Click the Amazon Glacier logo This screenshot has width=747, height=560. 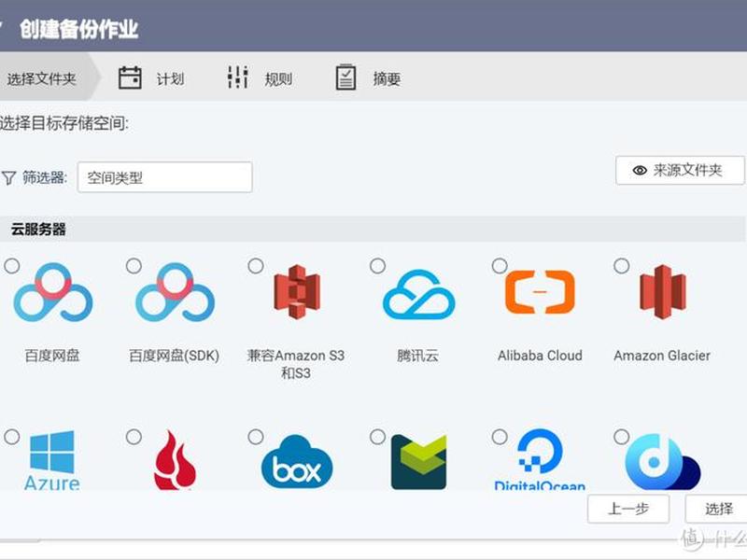663,291
